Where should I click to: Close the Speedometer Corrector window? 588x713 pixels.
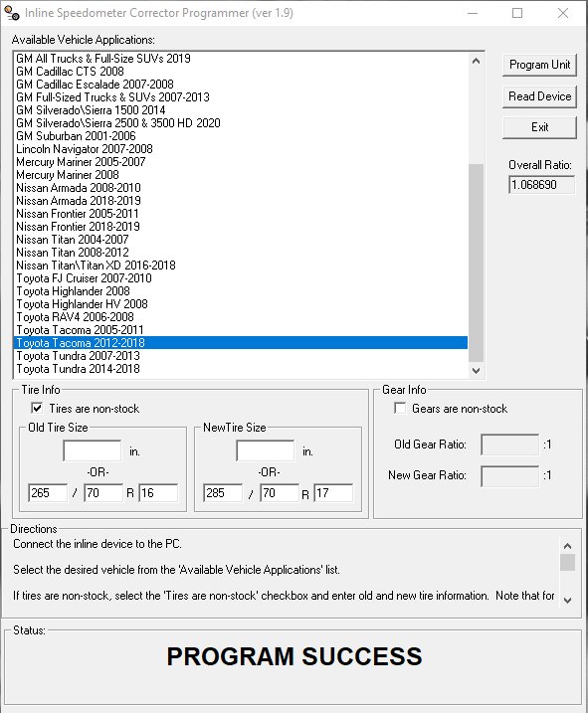point(563,13)
